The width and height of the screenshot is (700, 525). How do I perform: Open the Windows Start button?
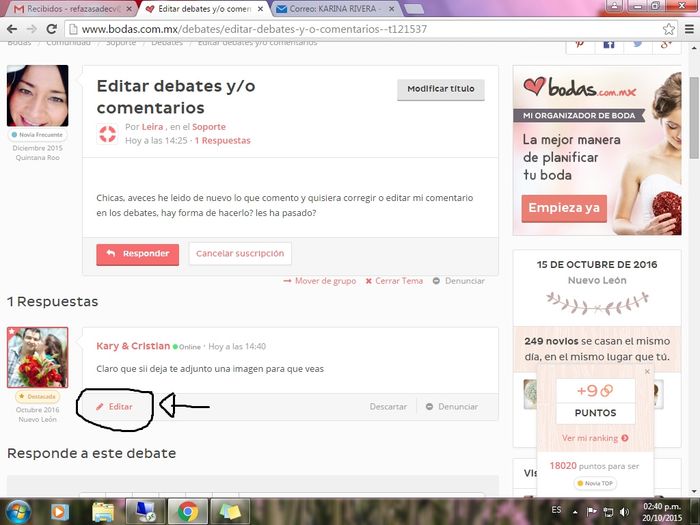click(x=18, y=512)
